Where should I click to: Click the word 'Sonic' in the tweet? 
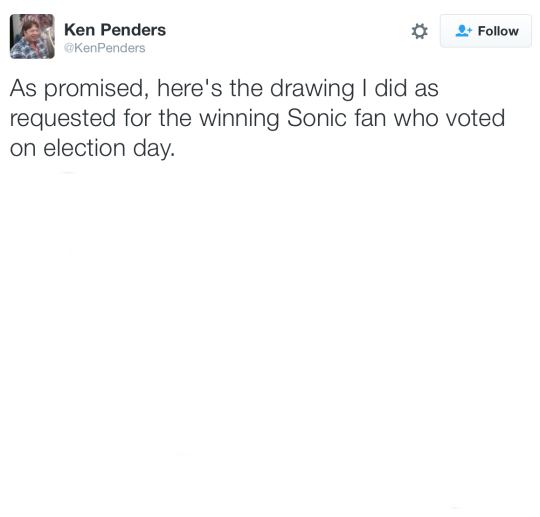316,118
